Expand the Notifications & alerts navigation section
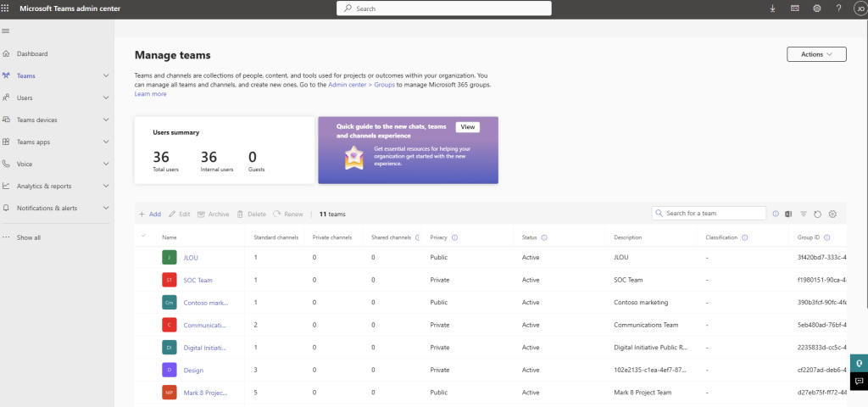 (106, 209)
